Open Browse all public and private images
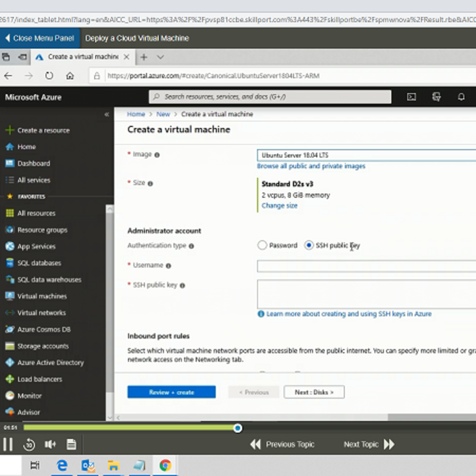The height and width of the screenshot is (476, 476). click(x=311, y=166)
